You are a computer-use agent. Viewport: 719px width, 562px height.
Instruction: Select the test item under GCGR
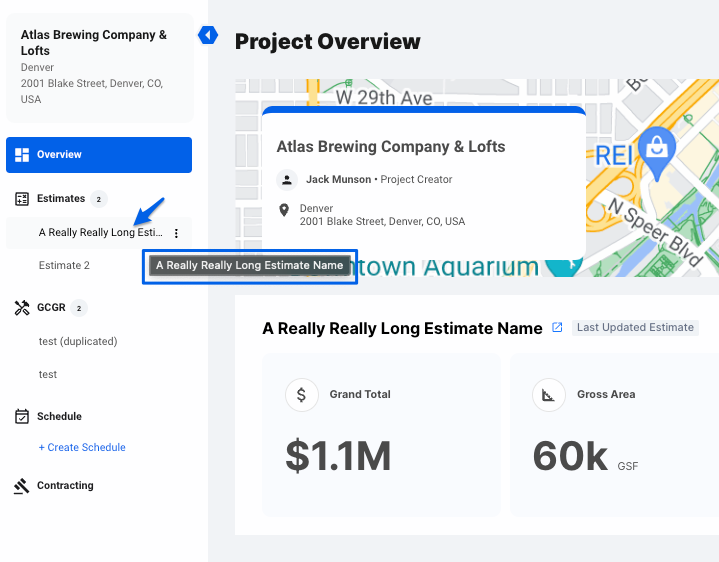coord(48,375)
